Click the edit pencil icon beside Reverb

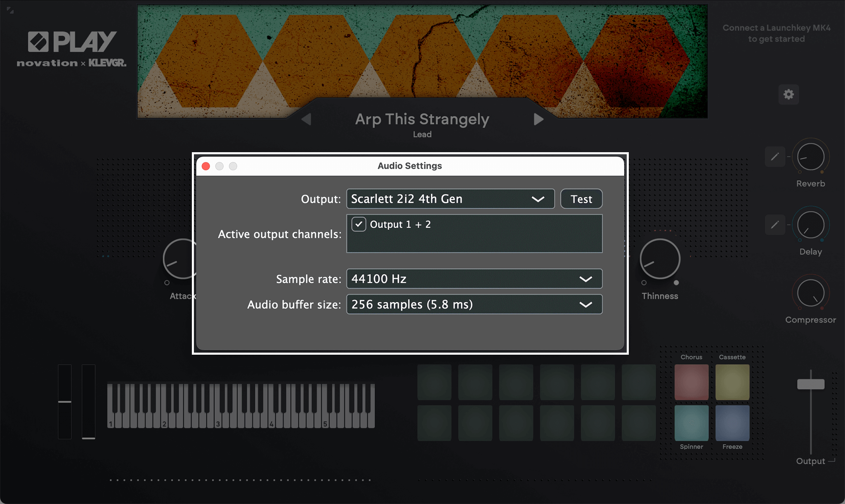[x=775, y=157]
